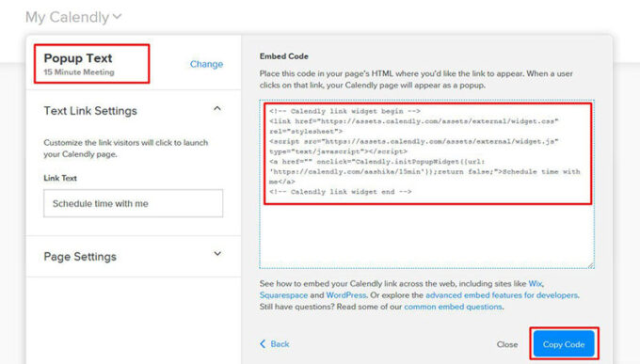This screenshot has height=364, width=640.
Task: Click inside the embed code text area
Action: click(x=427, y=184)
